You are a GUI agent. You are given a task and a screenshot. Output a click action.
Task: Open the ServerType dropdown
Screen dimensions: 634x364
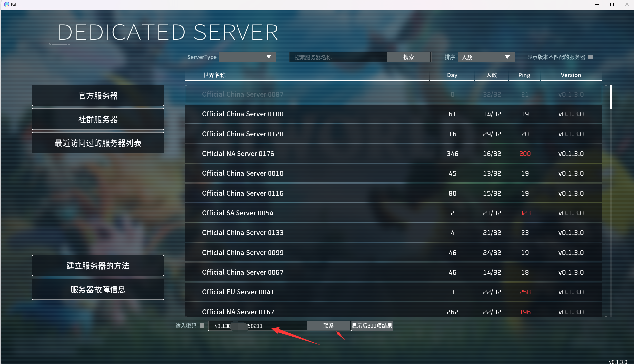click(x=248, y=57)
